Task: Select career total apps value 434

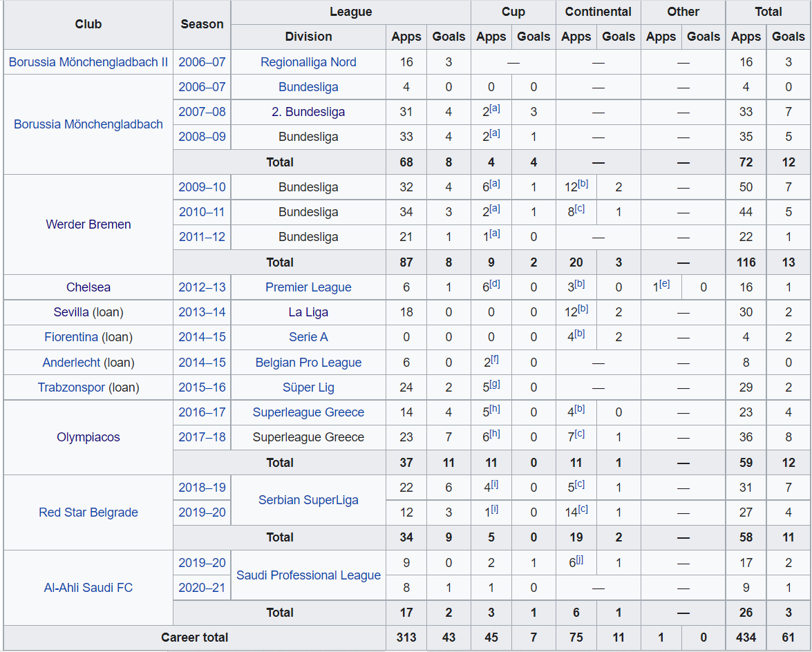Action: [746, 637]
